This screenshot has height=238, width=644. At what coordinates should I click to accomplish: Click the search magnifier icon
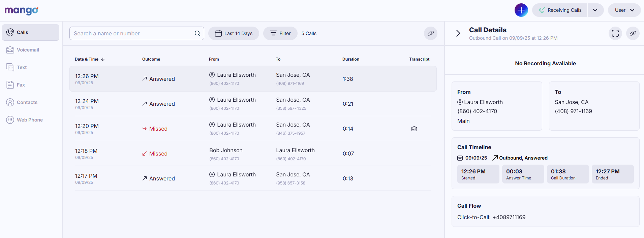[197, 33]
